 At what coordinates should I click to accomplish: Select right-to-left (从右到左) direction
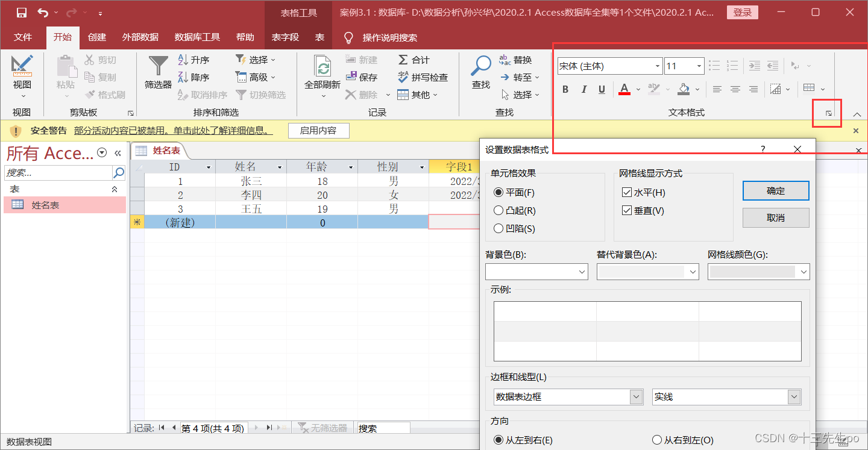tap(656, 440)
